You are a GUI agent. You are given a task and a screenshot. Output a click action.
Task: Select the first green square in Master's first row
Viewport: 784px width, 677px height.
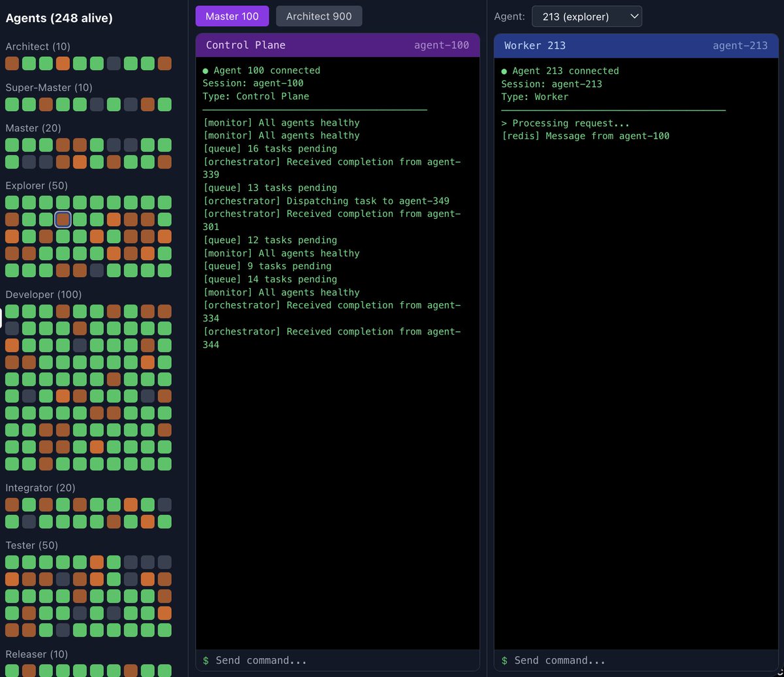[x=12, y=145]
